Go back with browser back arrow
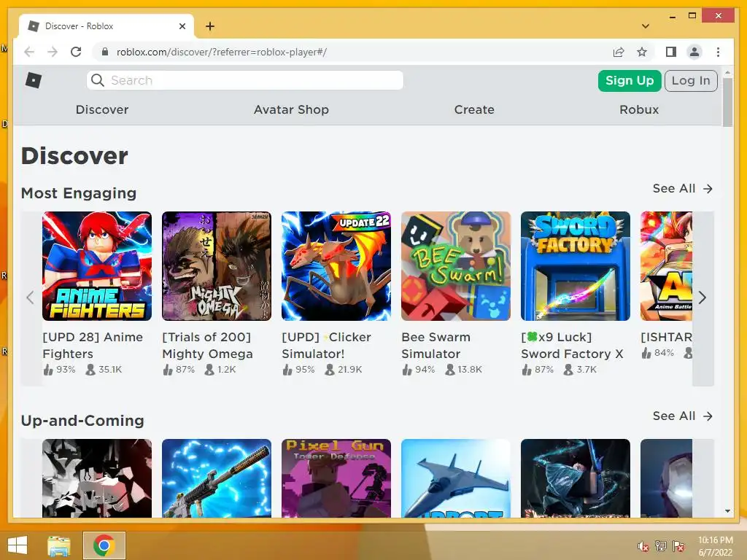The width and height of the screenshot is (747, 560). coord(29,52)
